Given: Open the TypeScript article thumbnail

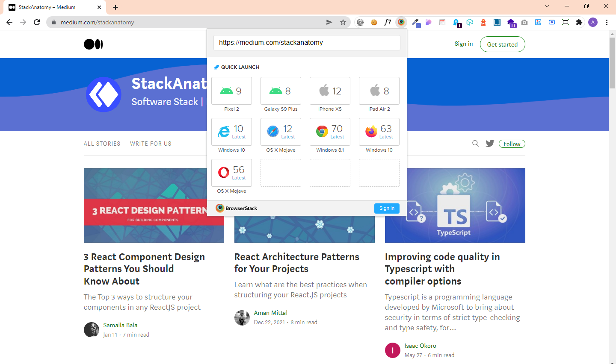Looking at the screenshot, I should tap(455, 205).
